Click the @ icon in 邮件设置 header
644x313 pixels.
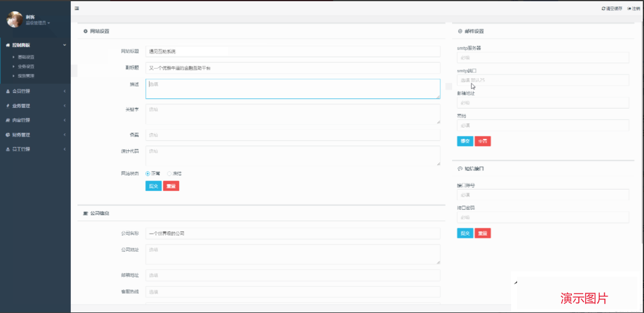point(460,31)
